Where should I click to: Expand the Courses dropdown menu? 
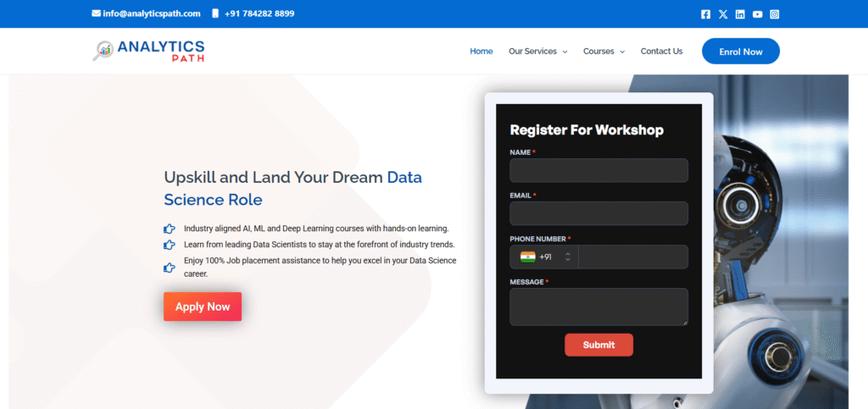coord(604,52)
